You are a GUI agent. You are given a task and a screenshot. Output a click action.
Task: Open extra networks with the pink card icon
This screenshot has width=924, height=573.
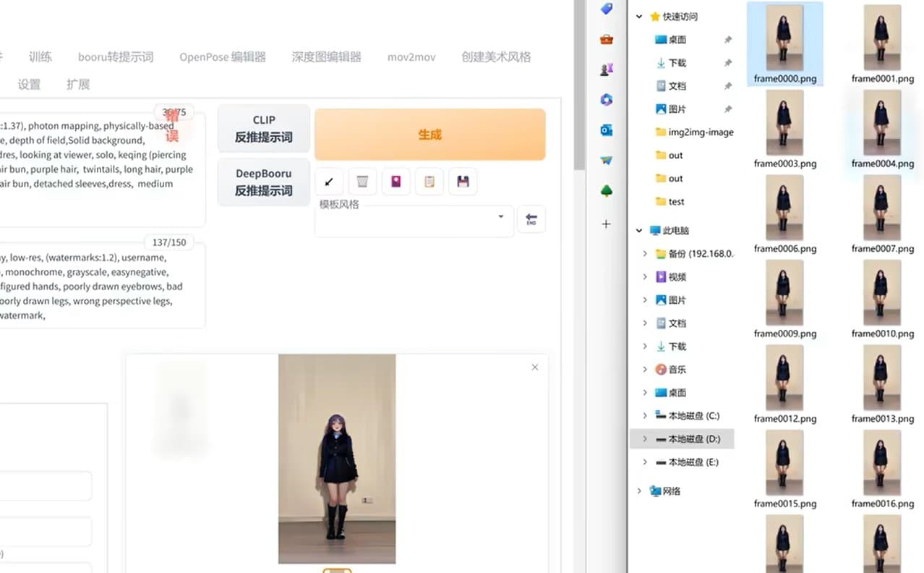[395, 182]
